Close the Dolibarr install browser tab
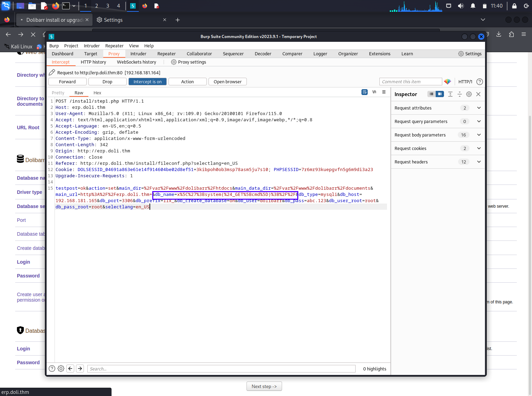Image resolution: width=532 pixels, height=396 pixels. point(87,20)
